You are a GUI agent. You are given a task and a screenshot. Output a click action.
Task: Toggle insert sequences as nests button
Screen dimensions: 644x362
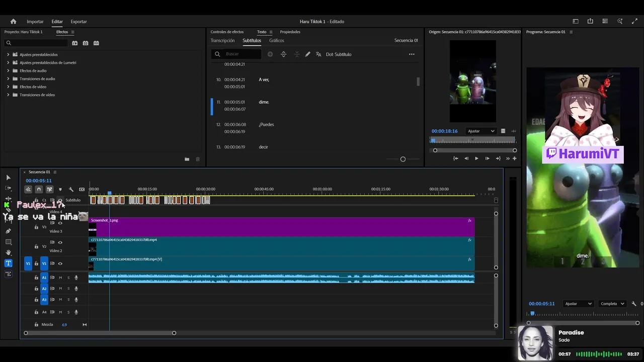pos(28,190)
